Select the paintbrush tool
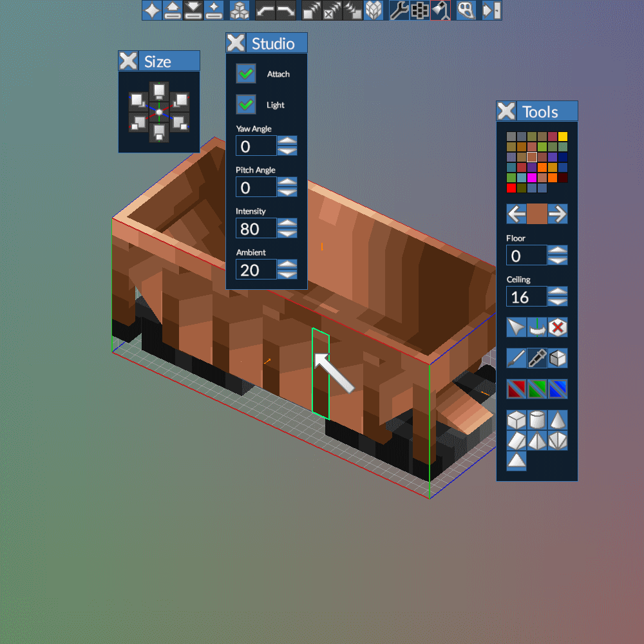 tap(516, 357)
